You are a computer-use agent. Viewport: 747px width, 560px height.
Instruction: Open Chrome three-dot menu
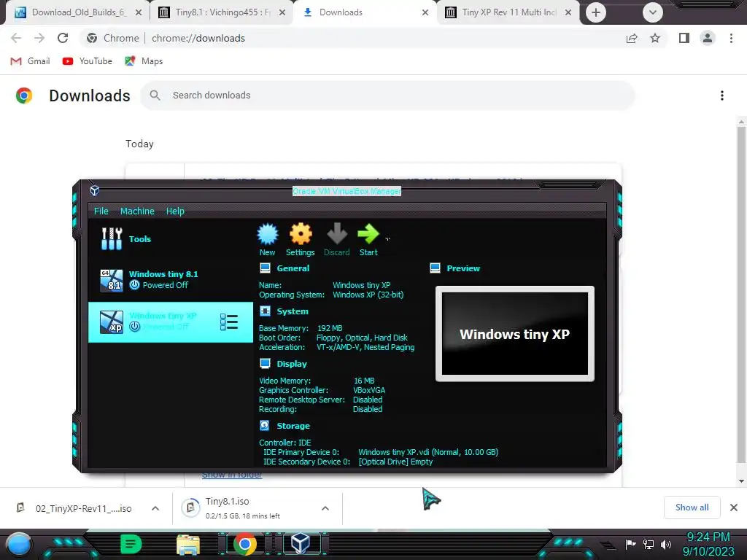pos(731,38)
